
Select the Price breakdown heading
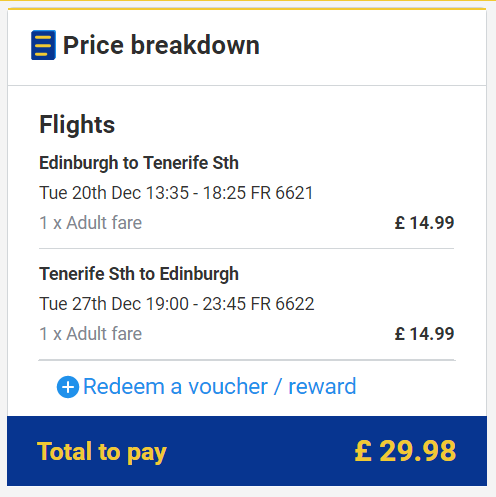(x=161, y=45)
